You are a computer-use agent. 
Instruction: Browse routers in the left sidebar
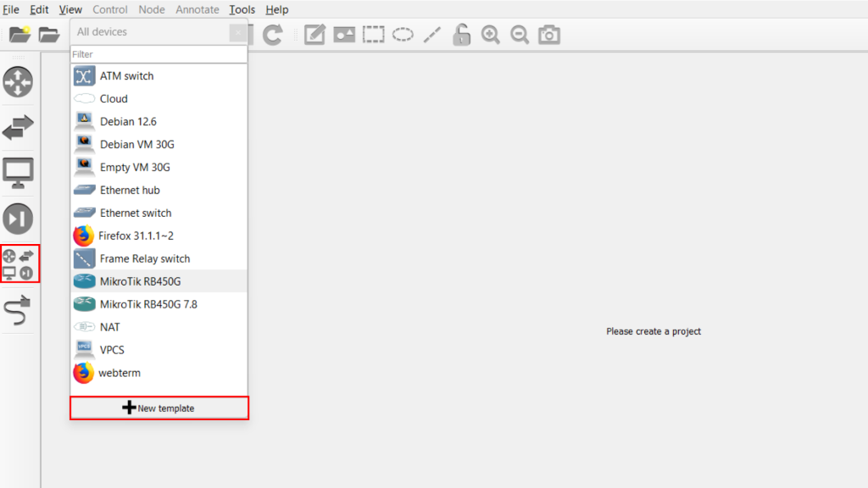18,82
